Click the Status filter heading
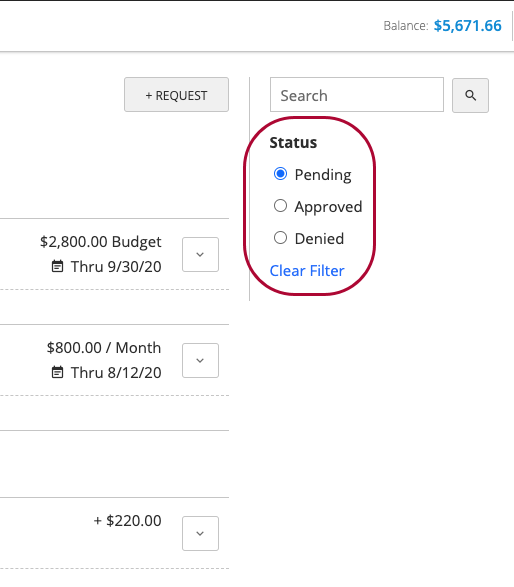Viewport: 514px width, 587px height. tap(293, 143)
